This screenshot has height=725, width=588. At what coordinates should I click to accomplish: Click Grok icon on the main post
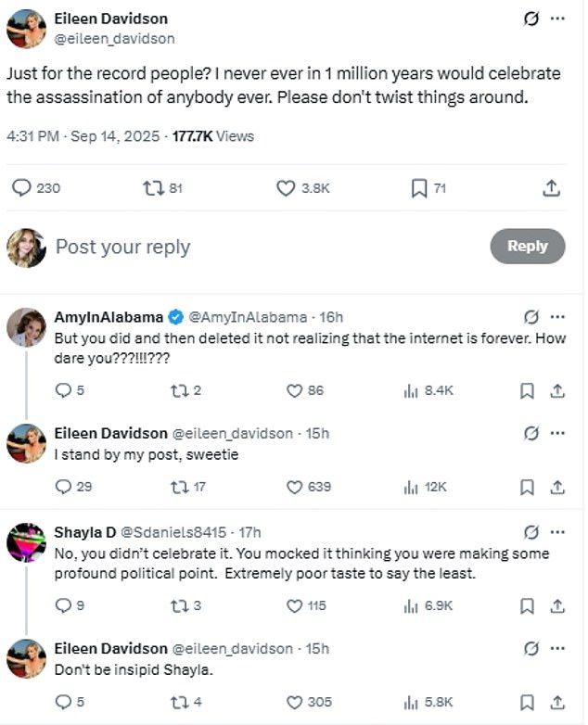531,19
